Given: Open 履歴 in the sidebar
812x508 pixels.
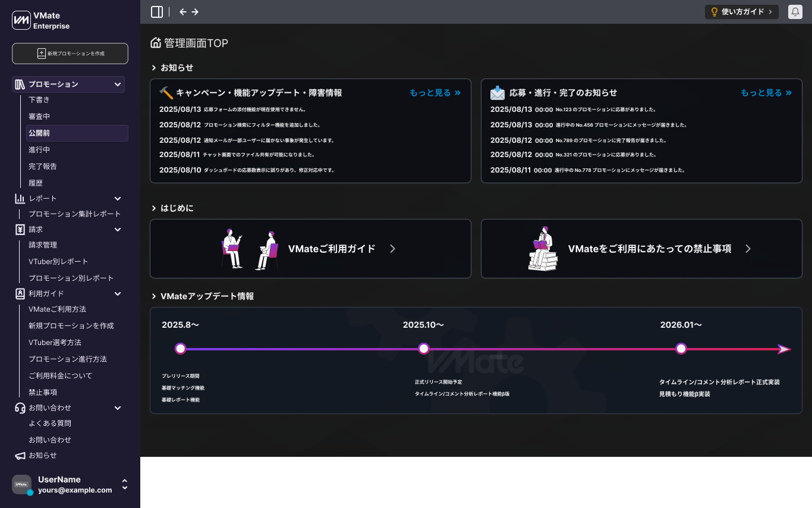Looking at the screenshot, I should [36, 183].
